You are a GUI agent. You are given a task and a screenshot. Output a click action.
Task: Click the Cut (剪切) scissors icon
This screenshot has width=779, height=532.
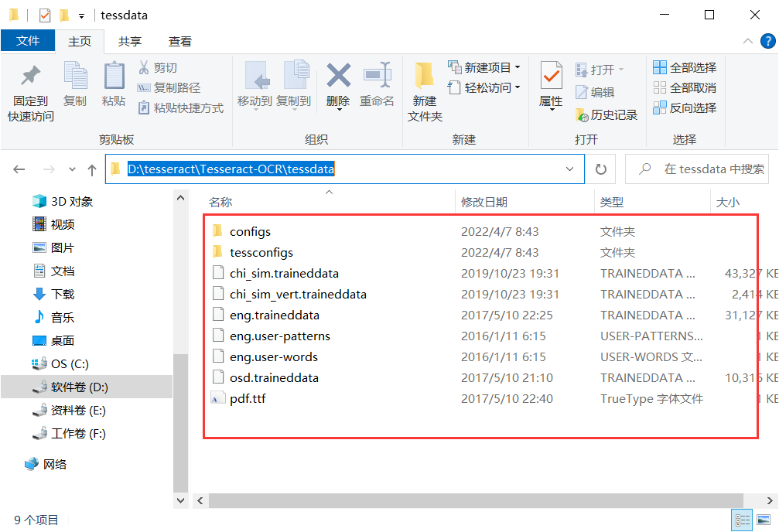click(x=144, y=67)
